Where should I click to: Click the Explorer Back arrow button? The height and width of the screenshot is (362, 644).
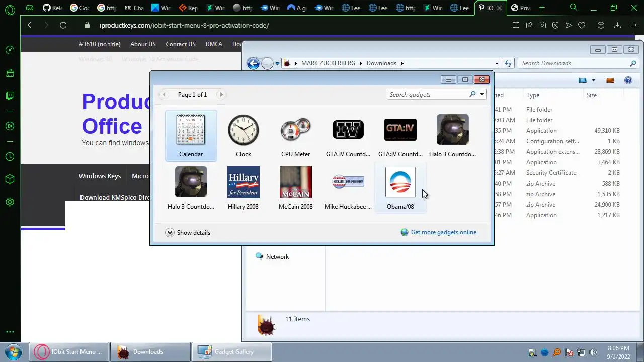pyautogui.click(x=253, y=63)
